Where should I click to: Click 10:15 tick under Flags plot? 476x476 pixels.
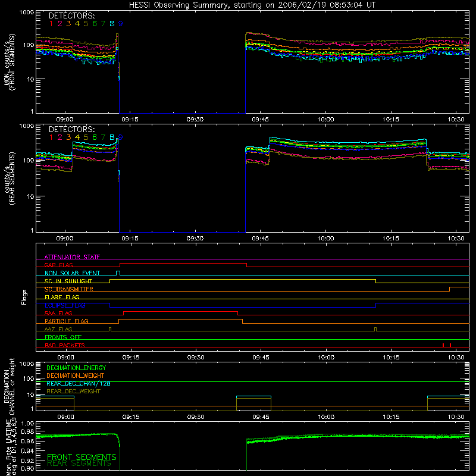point(391,358)
